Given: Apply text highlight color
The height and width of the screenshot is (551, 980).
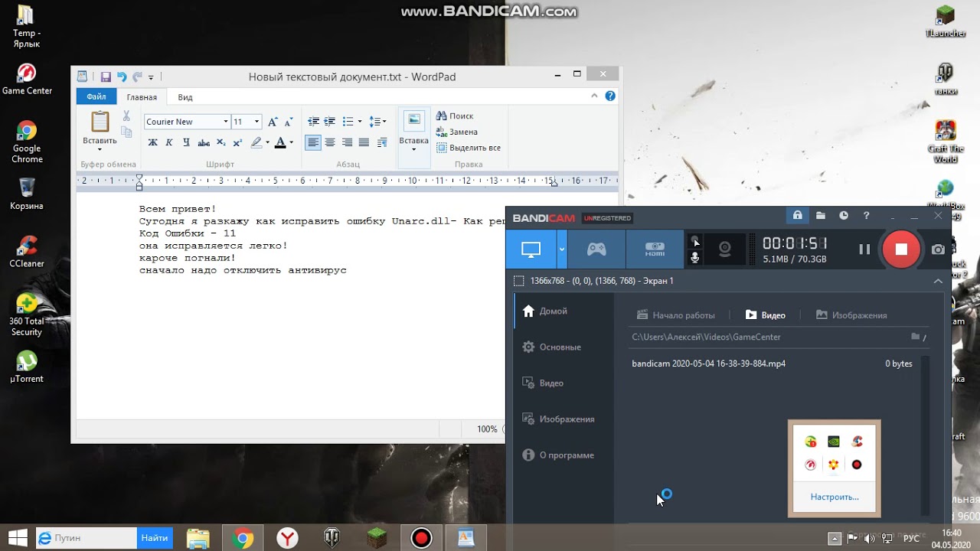Looking at the screenshot, I should pos(256,142).
